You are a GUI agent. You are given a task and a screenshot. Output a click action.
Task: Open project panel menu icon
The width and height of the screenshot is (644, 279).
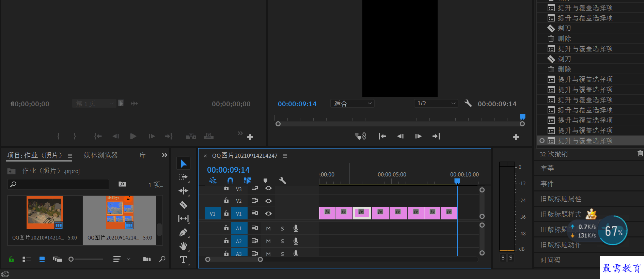[x=70, y=156]
